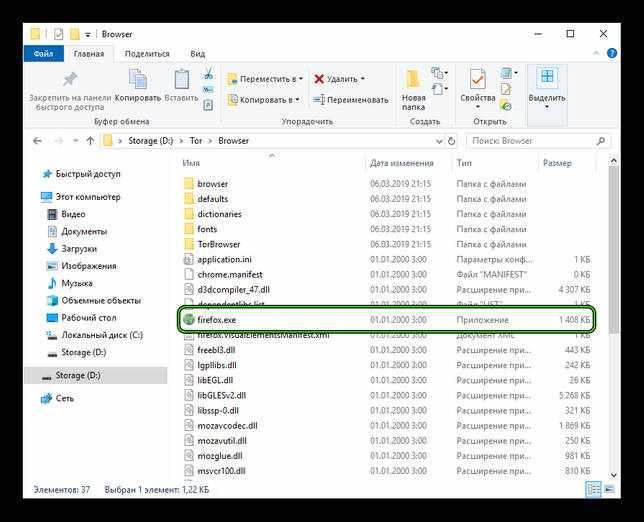Sort by the Имя column header
This screenshot has height=522, width=644.
[x=191, y=163]
